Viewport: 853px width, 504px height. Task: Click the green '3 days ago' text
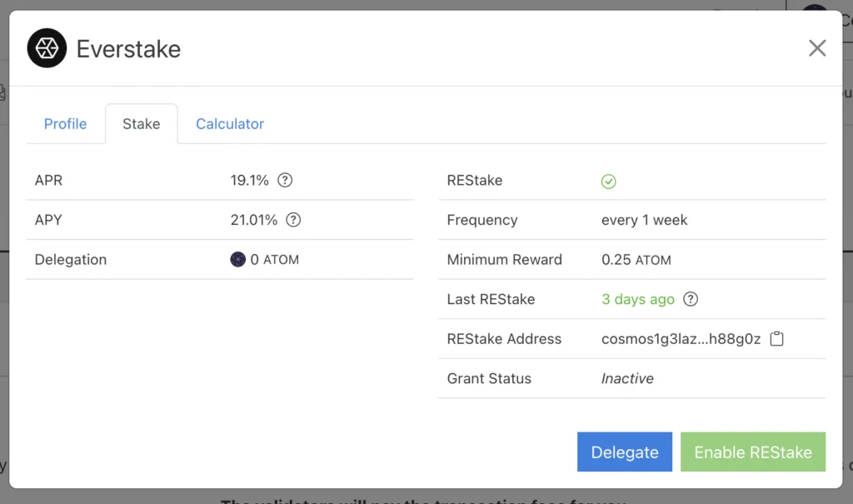pos(638,299)
